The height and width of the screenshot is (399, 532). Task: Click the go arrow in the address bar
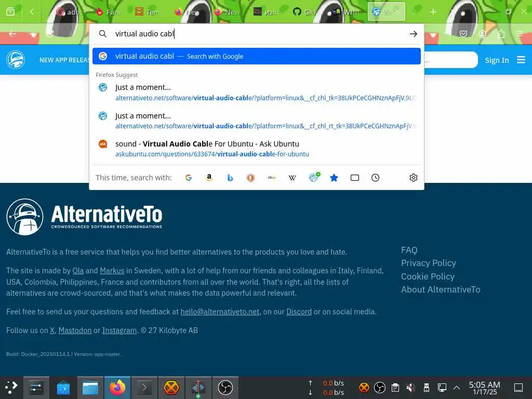click(413, 34)
